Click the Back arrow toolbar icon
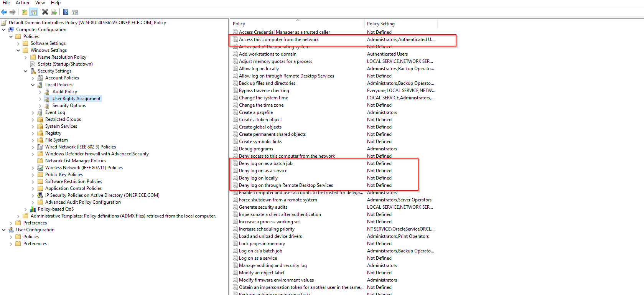 pyautogui.click(x=4, y=12)
